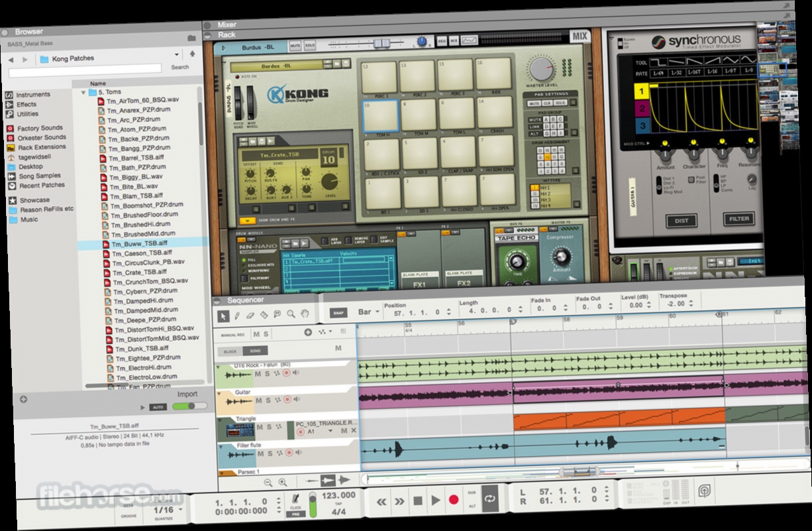Toggle SOLO on the Burdus -BL device
The width and height of the screenshot is (812, 531).
click(309, 44)
